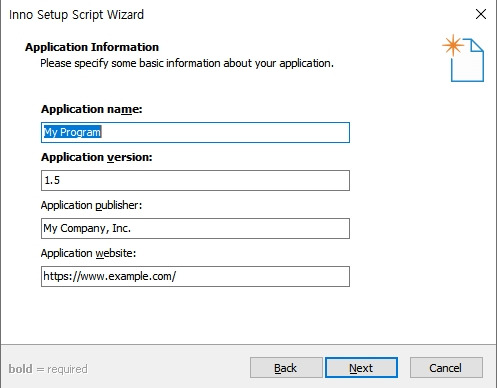Click the 'Application version:' label
This screenshot has width=497, height=388.
click(x=97, y=157)
